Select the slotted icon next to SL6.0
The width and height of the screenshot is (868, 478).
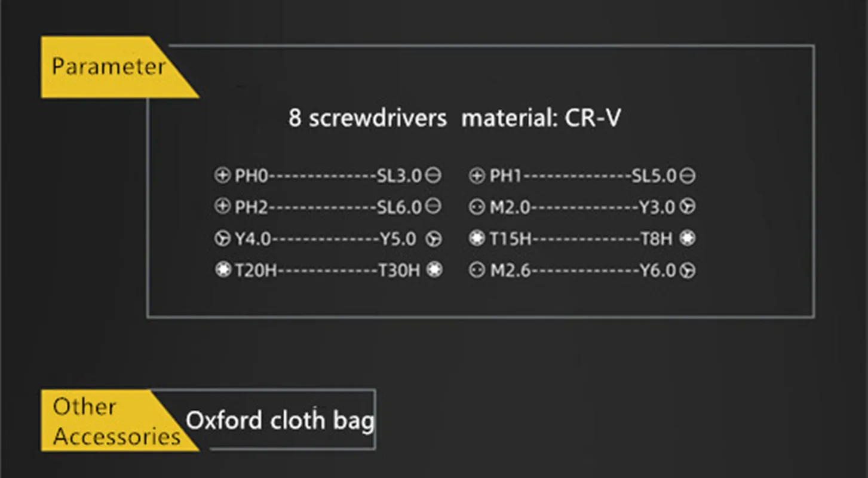[434, 207]
